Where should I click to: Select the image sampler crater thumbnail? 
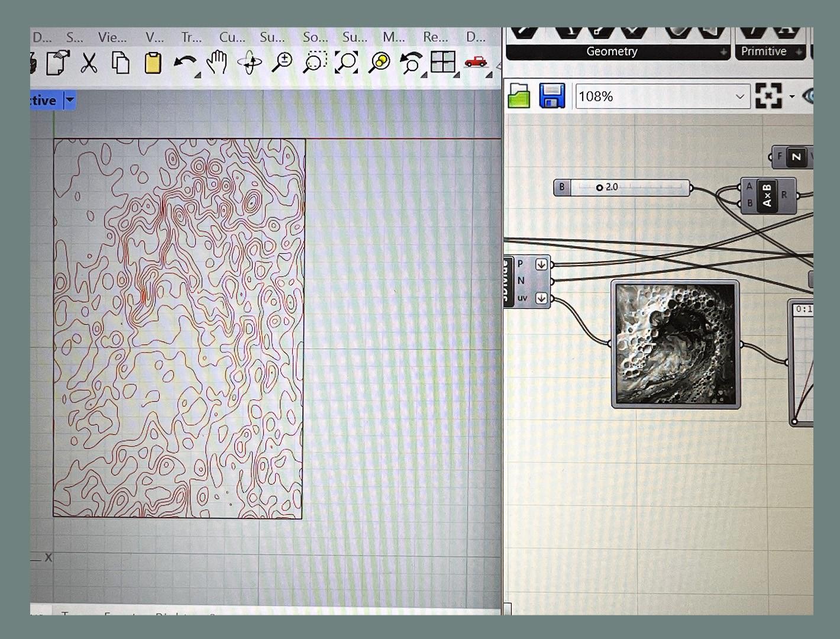(676, 344)
